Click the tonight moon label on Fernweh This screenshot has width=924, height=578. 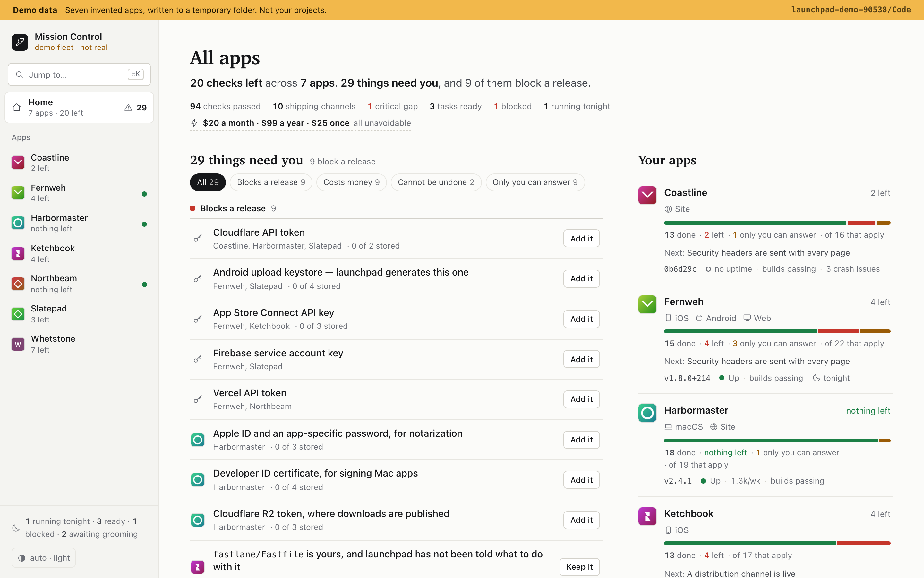831,378
